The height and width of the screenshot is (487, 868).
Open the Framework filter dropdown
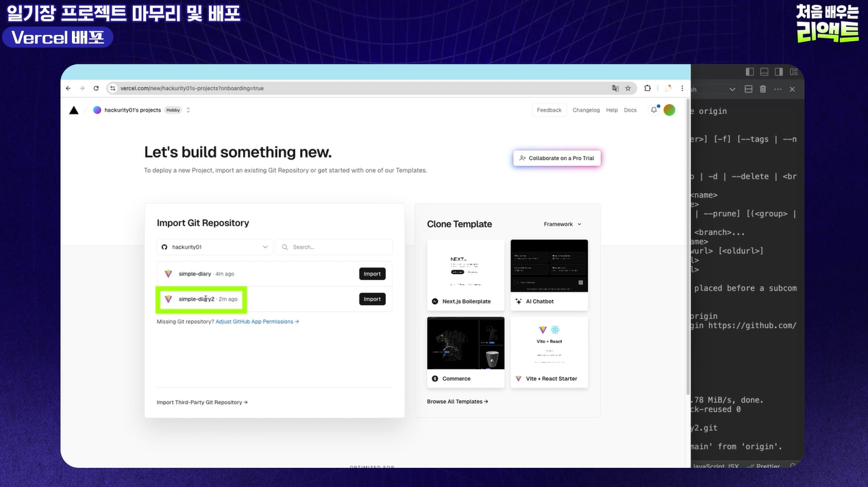[x=562, y=224]
